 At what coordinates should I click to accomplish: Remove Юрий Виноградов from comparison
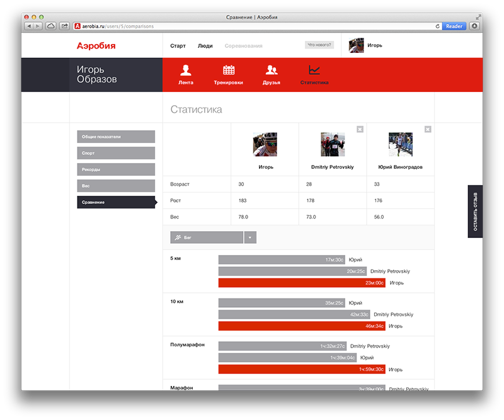[428, 129]
